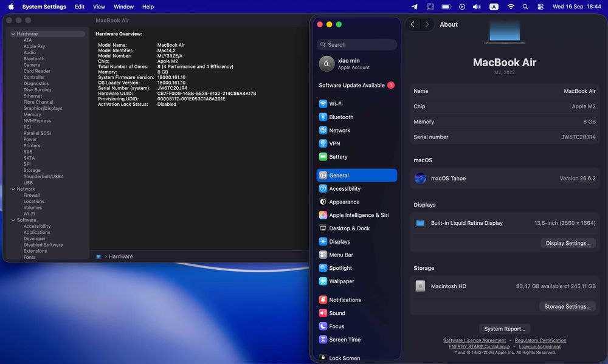Open the Wi-Fi status icon in menu bar
The image size is (608, 364).
[x=511, y=7]
